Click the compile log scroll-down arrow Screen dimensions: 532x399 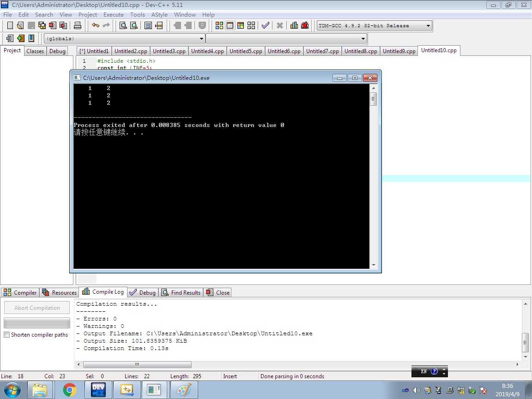coord(525,357)
